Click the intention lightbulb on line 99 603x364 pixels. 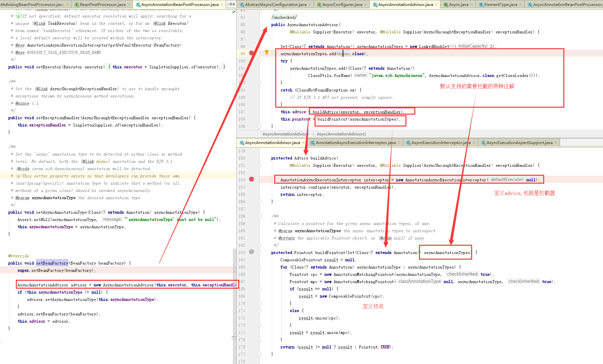tap(266, 52)
